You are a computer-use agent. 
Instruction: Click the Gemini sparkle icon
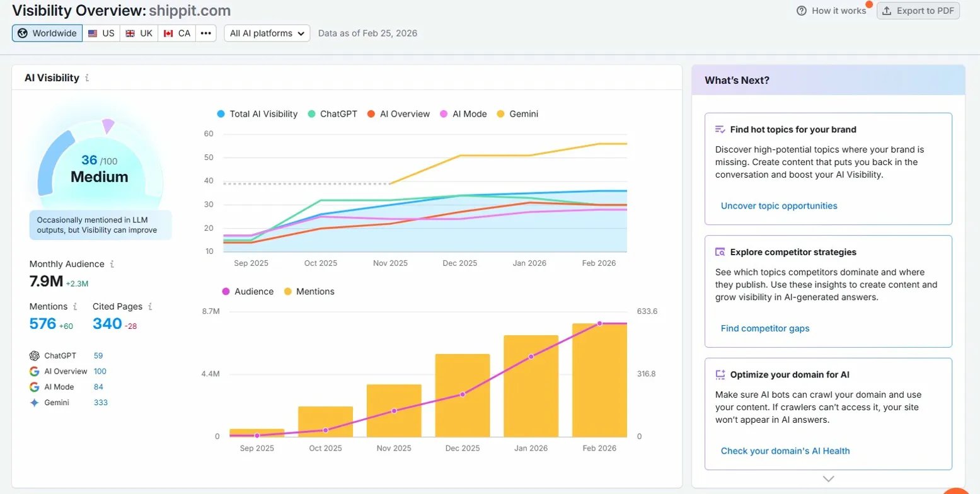35,403
